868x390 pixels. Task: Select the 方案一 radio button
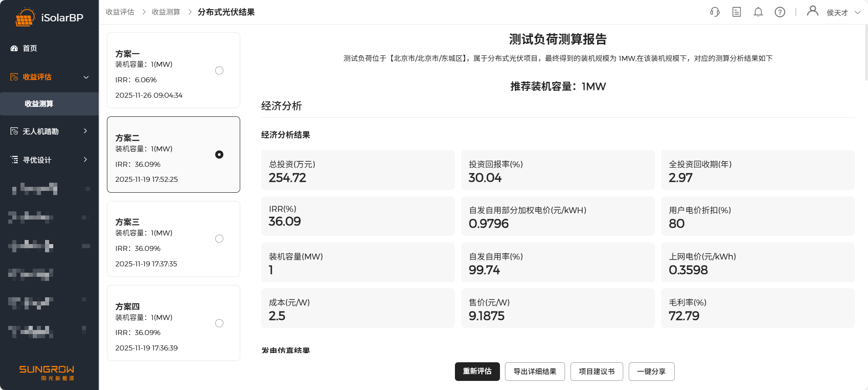(x=219, y=70)
